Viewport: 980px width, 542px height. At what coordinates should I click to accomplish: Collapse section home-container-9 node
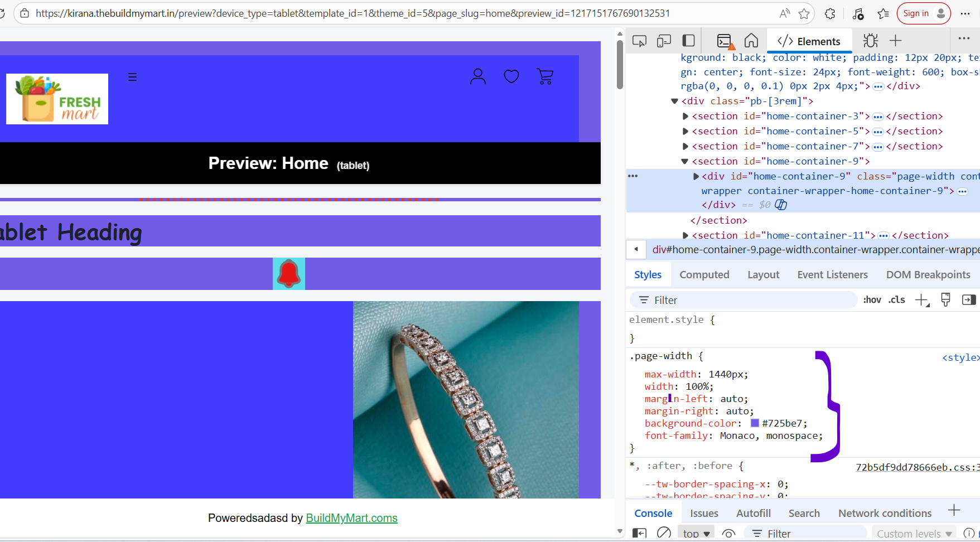click(x=685, y=161)
